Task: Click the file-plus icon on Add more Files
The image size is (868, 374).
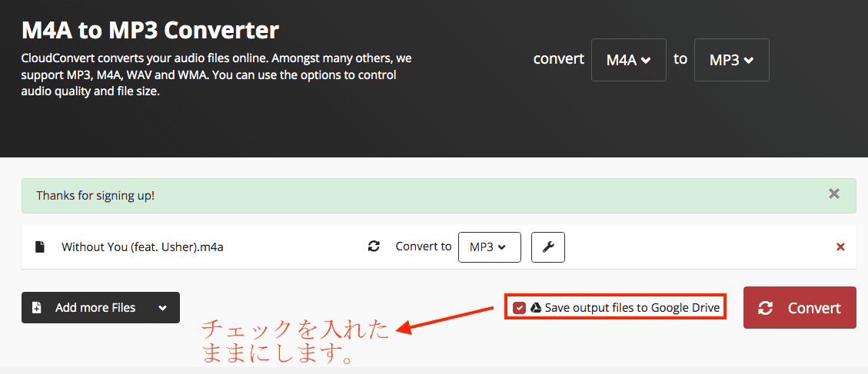Action: coord(37,308)
